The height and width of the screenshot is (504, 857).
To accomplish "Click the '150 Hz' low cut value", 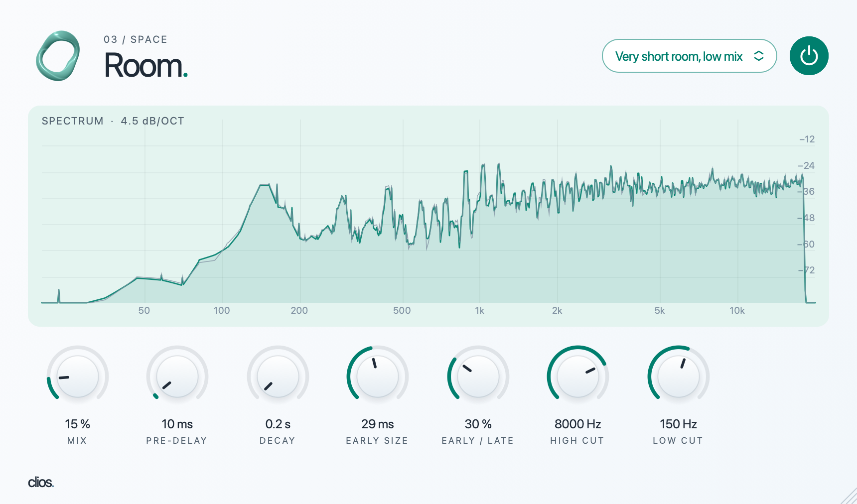I will 679,424.
